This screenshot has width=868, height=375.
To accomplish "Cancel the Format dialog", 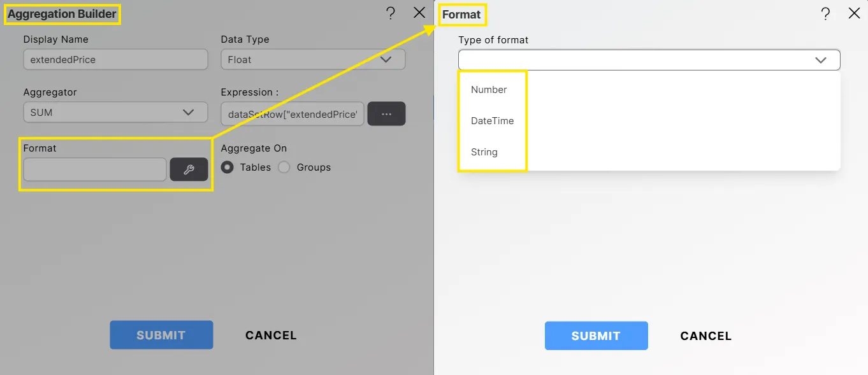I will (705, 336).
